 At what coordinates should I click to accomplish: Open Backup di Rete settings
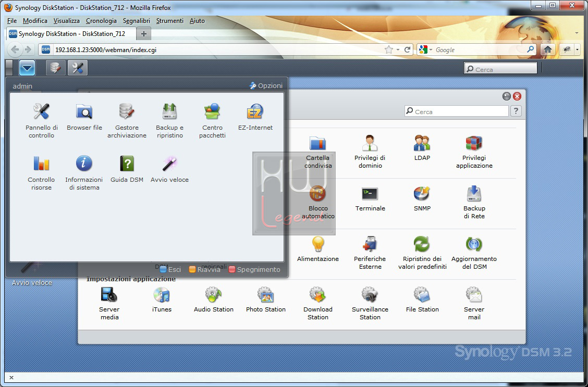pos(474,202)
